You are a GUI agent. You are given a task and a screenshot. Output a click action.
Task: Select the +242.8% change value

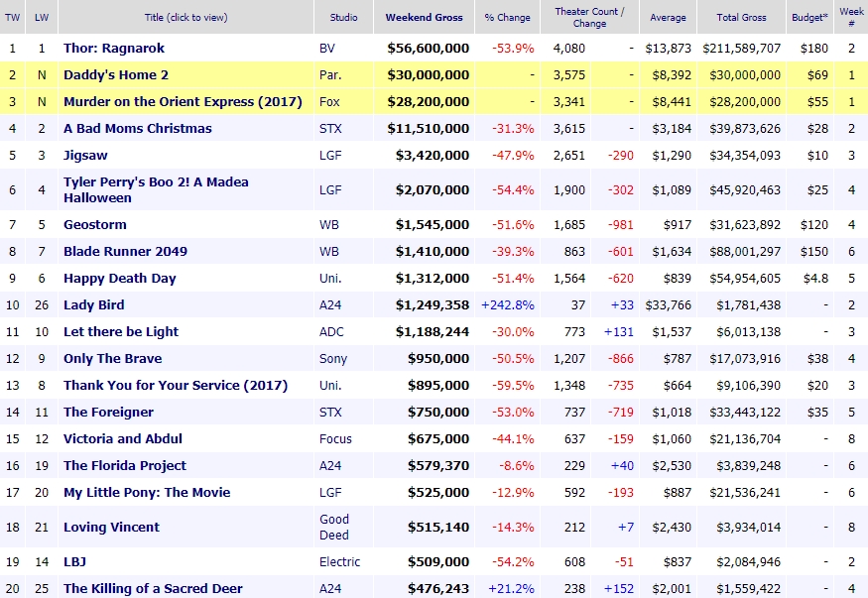(508, 304)
